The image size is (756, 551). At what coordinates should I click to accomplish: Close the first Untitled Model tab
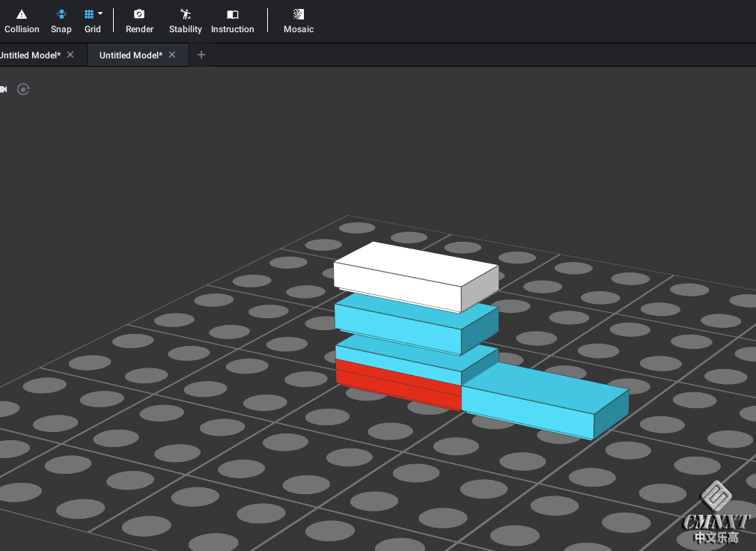70,55
